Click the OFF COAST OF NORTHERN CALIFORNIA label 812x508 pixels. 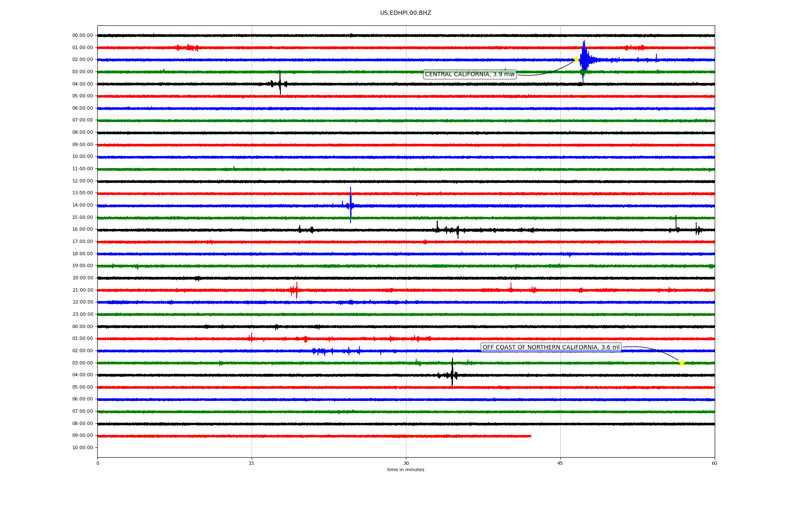(551, 348)
